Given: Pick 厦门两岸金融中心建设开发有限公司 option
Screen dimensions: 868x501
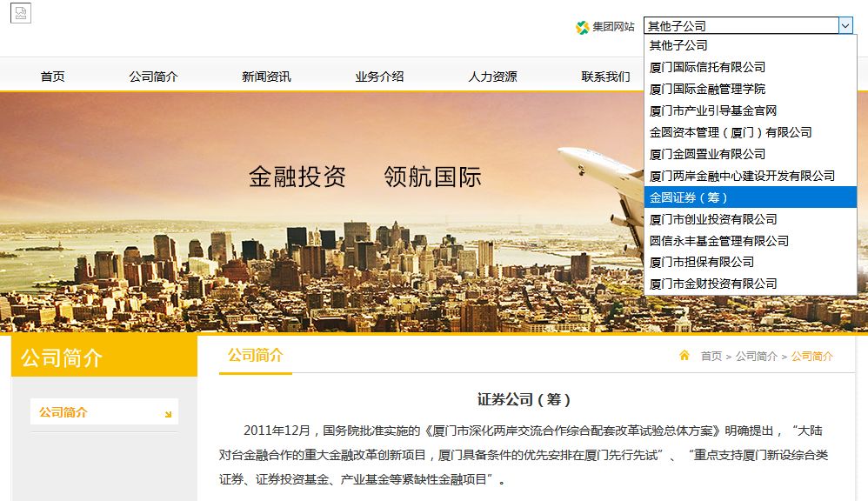Looking at the screenshot, I should [750, 176].
